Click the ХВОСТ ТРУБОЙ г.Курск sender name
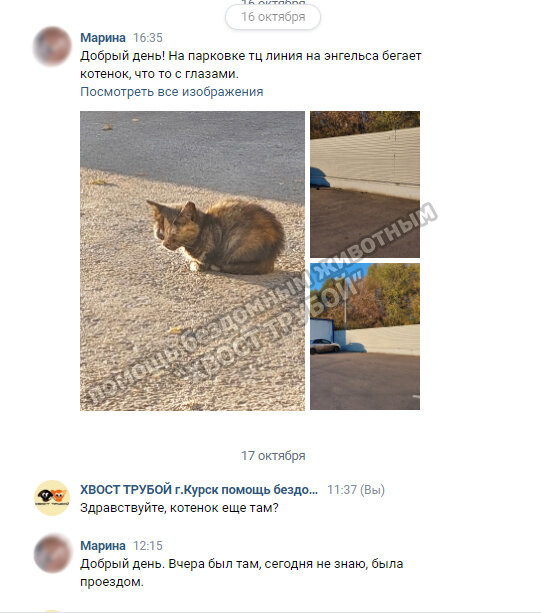Screen dimensions: 541x613 click(x=199, y=489)
